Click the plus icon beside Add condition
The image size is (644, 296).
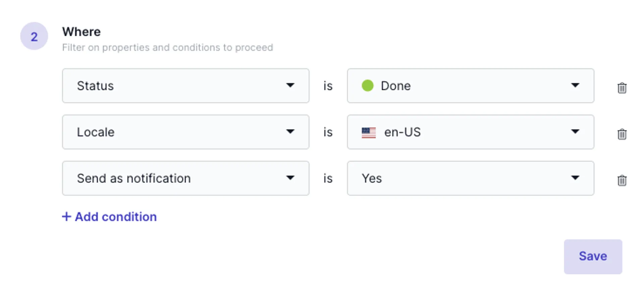tap(66, 216)
